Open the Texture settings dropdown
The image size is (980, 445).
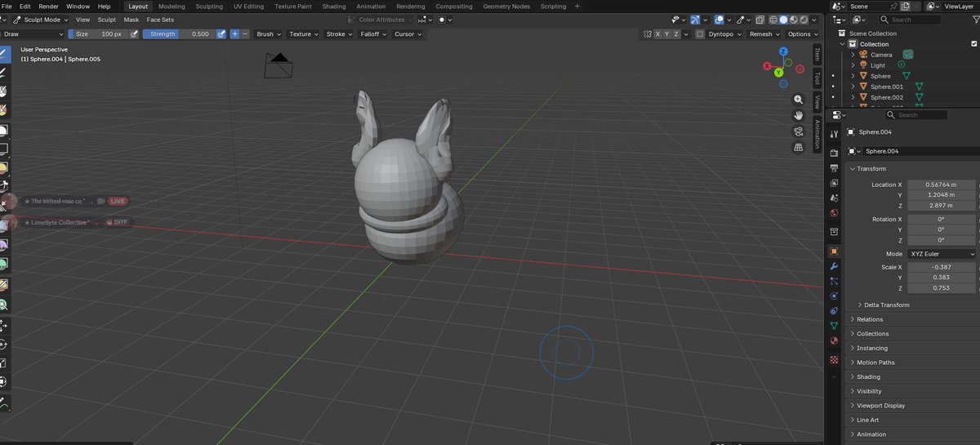(303, 34)
